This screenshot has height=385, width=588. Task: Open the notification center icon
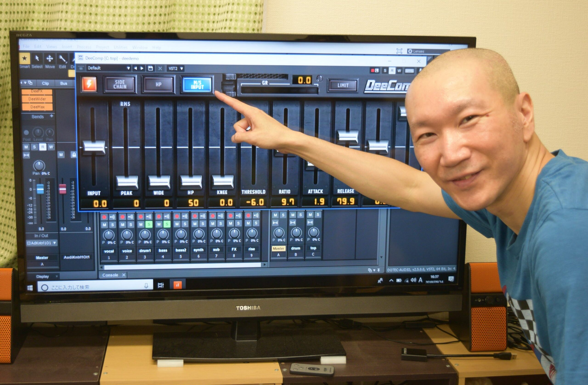coord(451,279)
